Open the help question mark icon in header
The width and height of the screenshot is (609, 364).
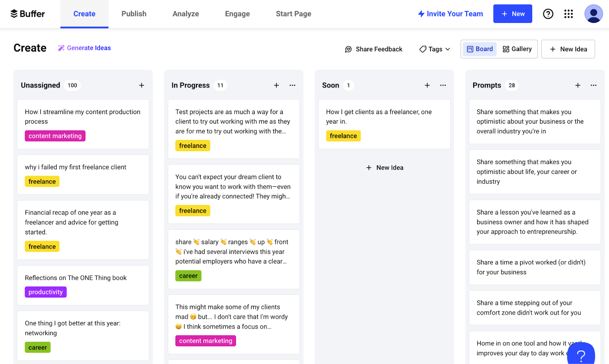click(x=548, y=14)
